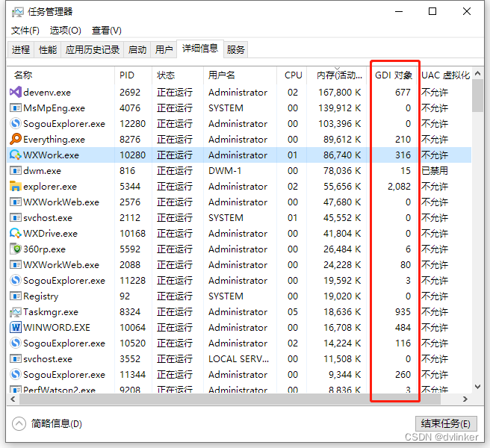Screen dimensions: 490x448
Task: Select the 详细信息 tab
Action: tap(200, 49)
